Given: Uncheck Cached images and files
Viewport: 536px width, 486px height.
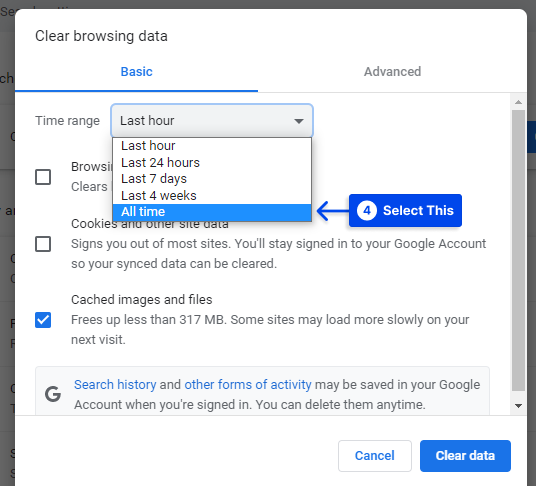Looking at the screenshot, I should click(43, 320).
